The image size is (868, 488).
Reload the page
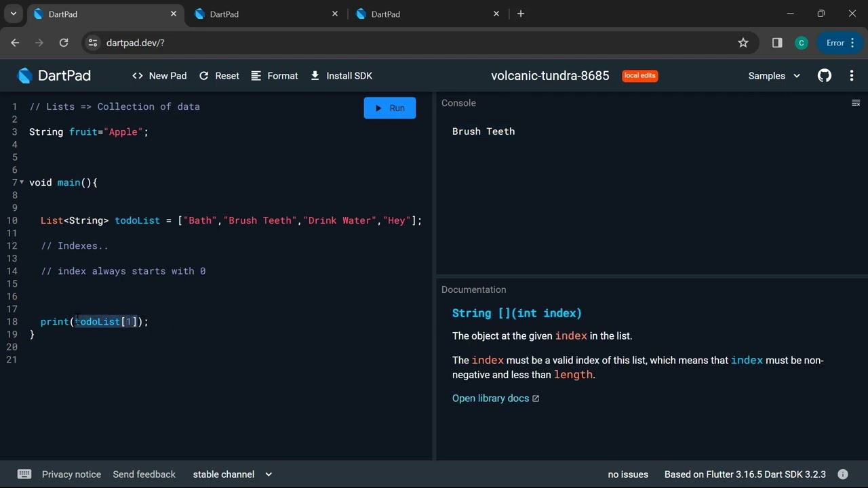pos(64,43)
